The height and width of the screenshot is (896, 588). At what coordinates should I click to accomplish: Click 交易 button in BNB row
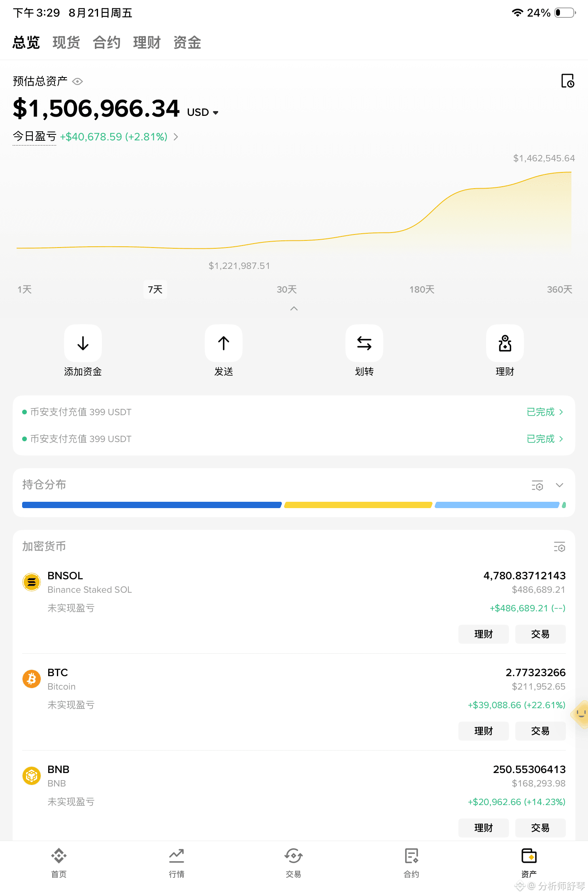click(x=541, y=828)
